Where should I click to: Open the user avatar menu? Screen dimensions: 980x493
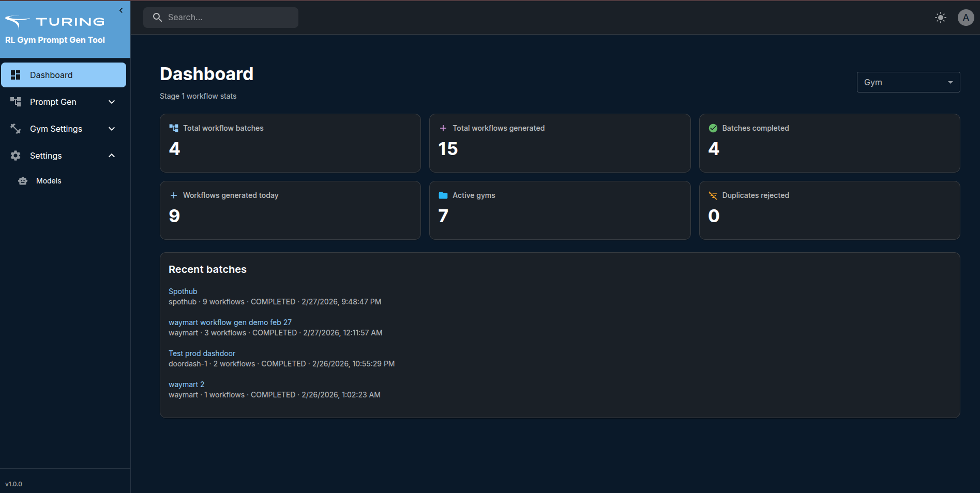(x=966, y=17)
